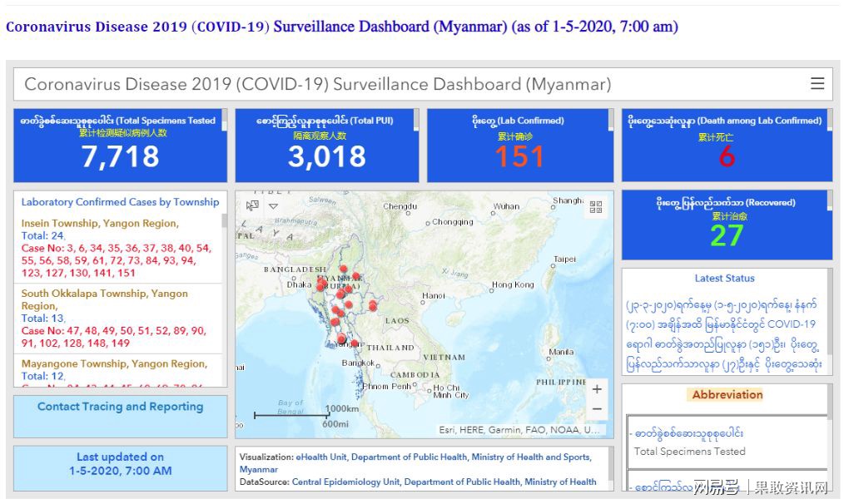Select Mayangone Township, Yangon Region entry

click(x=113, y=363)
